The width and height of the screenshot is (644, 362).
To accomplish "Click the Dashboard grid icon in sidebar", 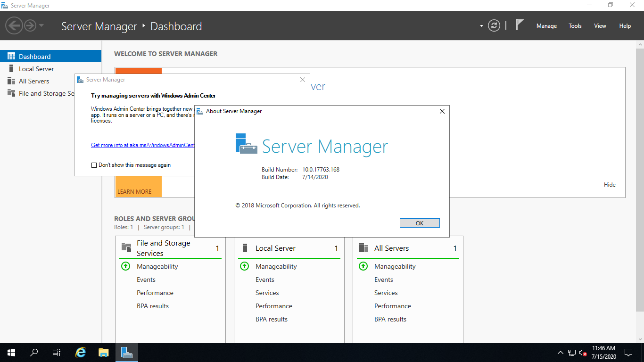I will coord(11,56).
